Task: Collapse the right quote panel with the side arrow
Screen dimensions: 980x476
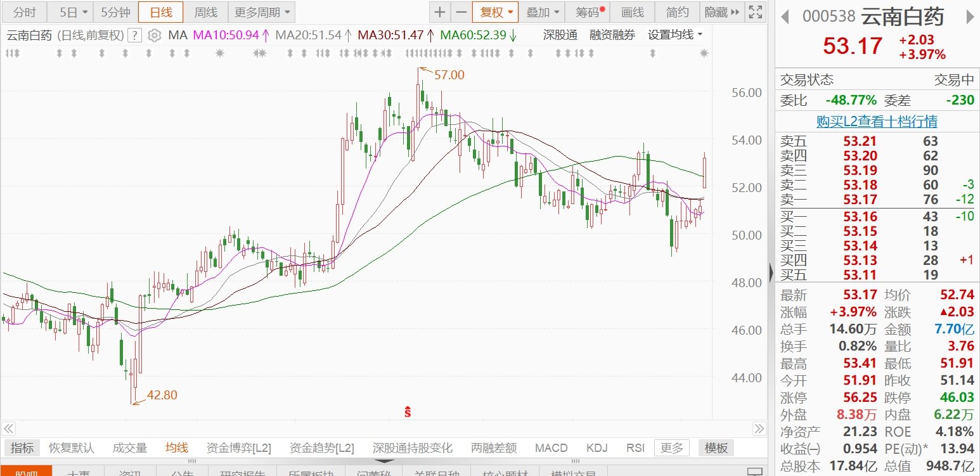Action: pyautogui.click(x=771, y=273)
